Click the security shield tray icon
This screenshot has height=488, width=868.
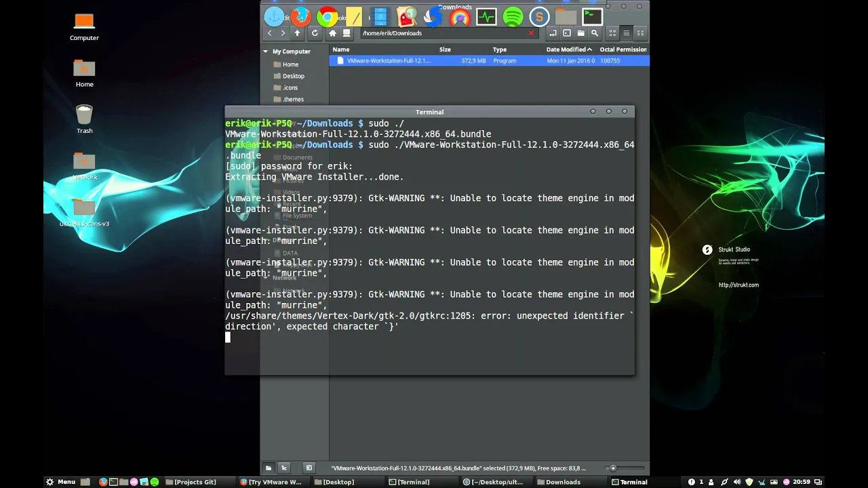[x=749, y=482]
